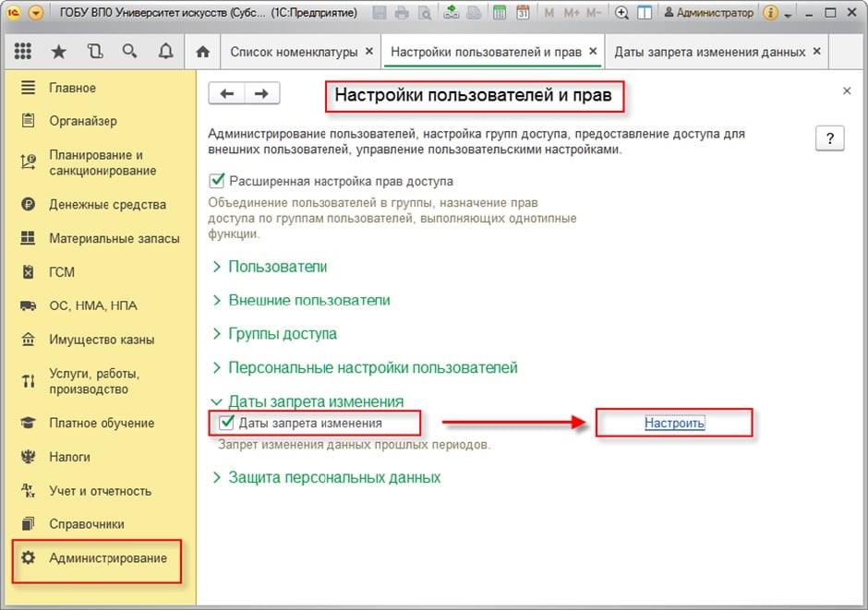
Task: Expand Защита персональных данных section
Action: pyautogui.click(x=333, y=478)
